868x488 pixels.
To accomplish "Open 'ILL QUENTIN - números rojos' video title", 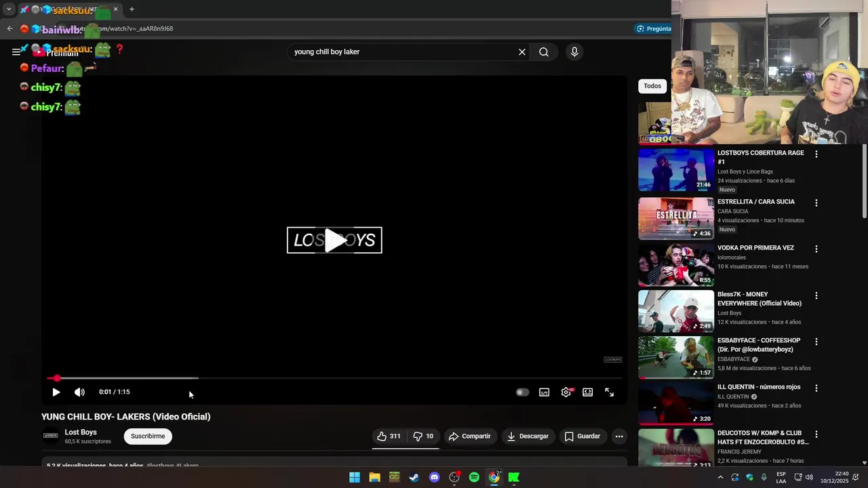I will click(x=759, y=387).
